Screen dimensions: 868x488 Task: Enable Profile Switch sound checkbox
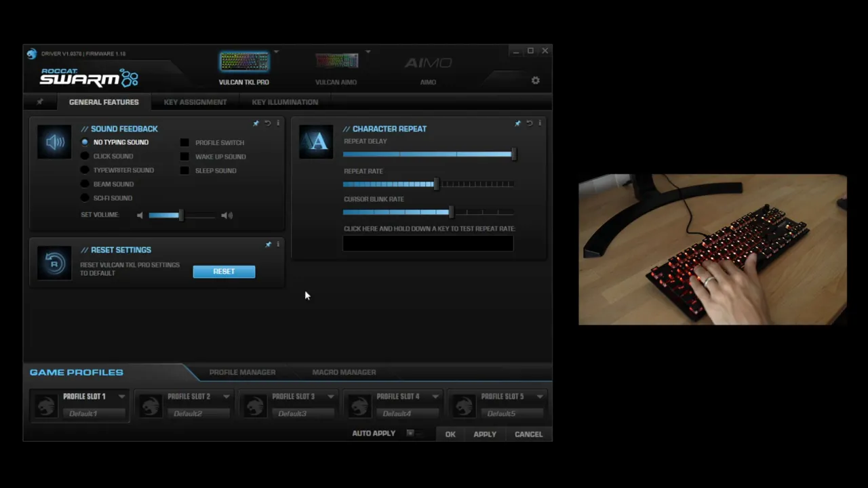tap(184, 143)
